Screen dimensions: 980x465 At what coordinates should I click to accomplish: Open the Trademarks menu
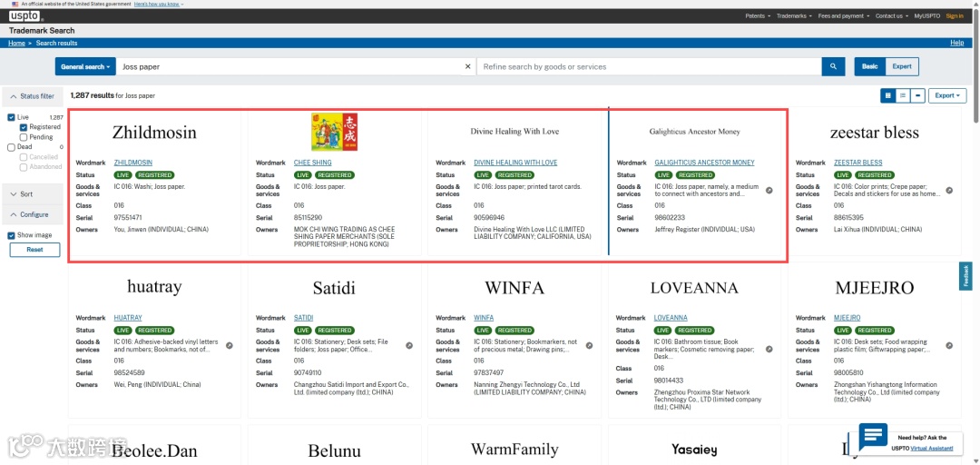coord(794,15)
